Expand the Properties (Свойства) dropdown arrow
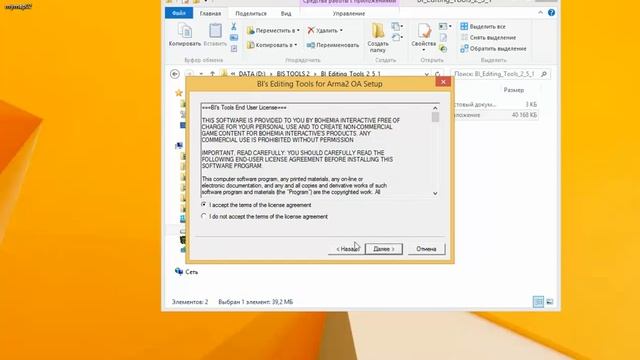640x360 pixels. pos(424,50)
